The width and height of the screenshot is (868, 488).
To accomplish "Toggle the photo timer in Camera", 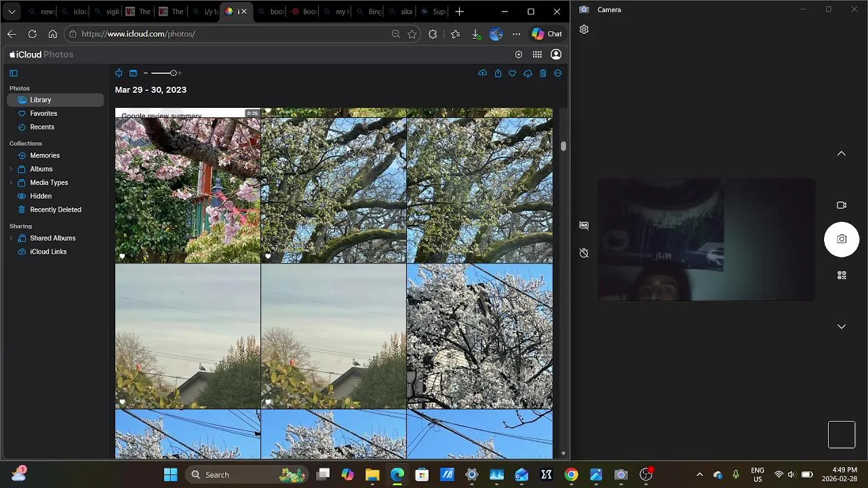I will (584, 253).
